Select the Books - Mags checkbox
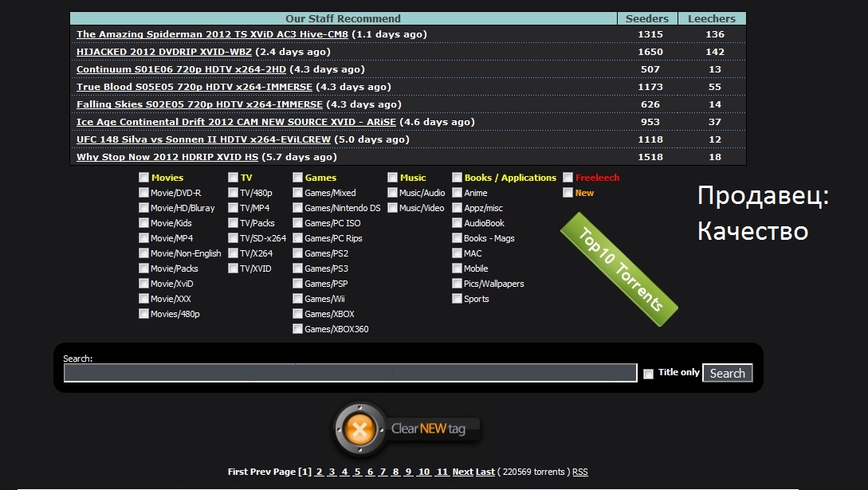The height and width of the screenshot is (490, 868). click(x=458, y=237)
